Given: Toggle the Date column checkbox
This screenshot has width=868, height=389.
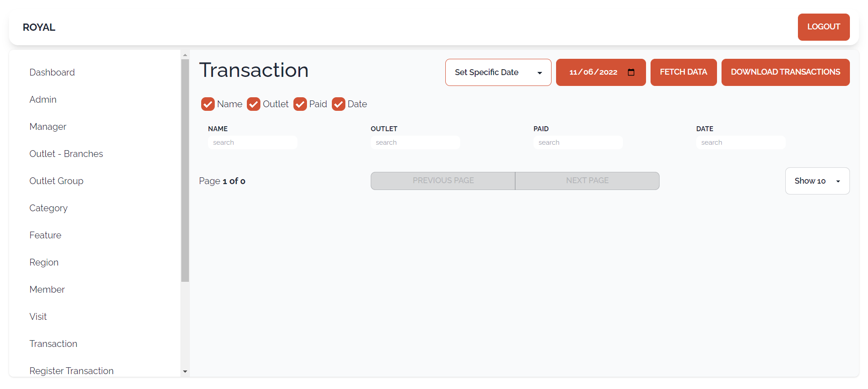Looking at the screenshot, I should tap(339, 104).
